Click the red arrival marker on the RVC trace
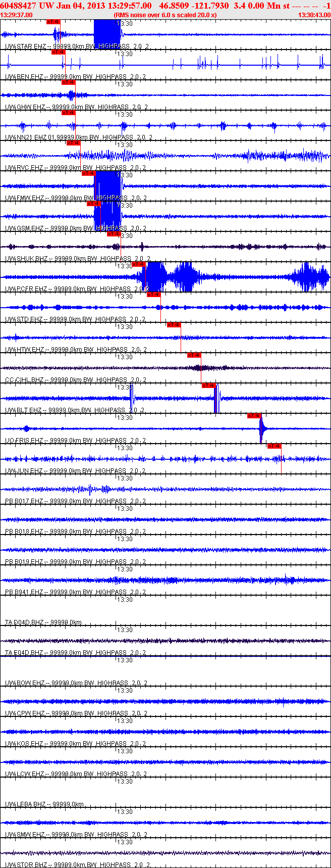The width and height of the screenshot is (331, 868). [x=73, y=143]
